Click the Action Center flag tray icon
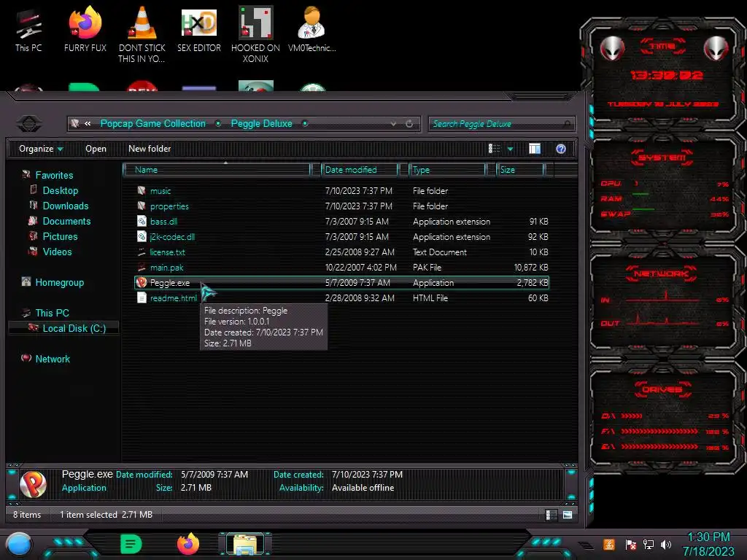 click(630, 544)
